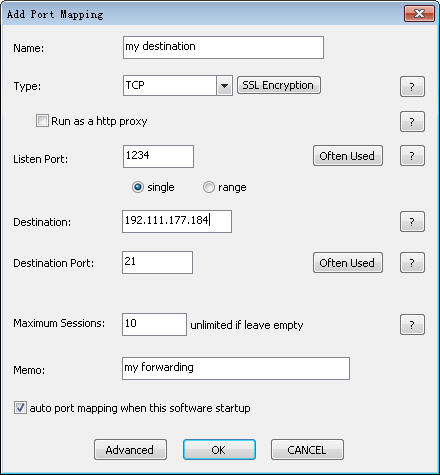
Task: Close the Add Port Mapping dialog
Action: tap(419, 14)
